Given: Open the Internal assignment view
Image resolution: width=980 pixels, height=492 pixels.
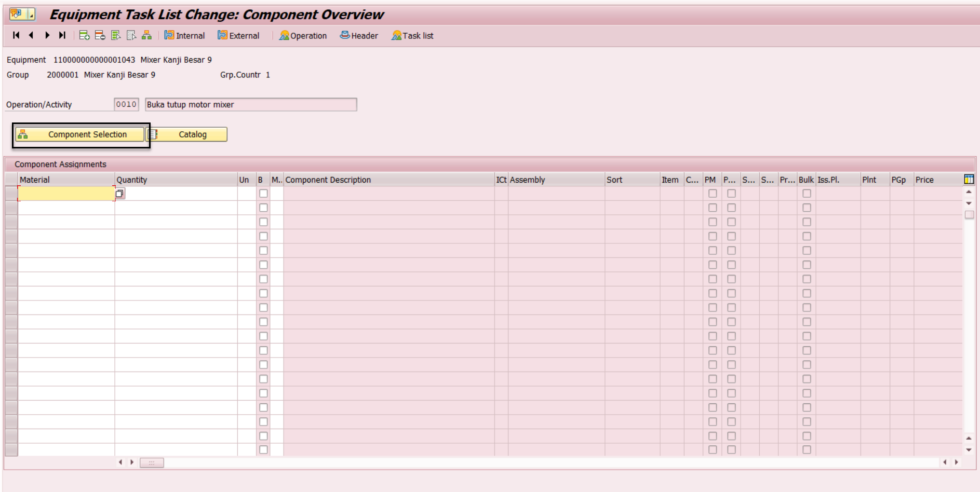Looking at the screenshot, I should coord(184,35).
